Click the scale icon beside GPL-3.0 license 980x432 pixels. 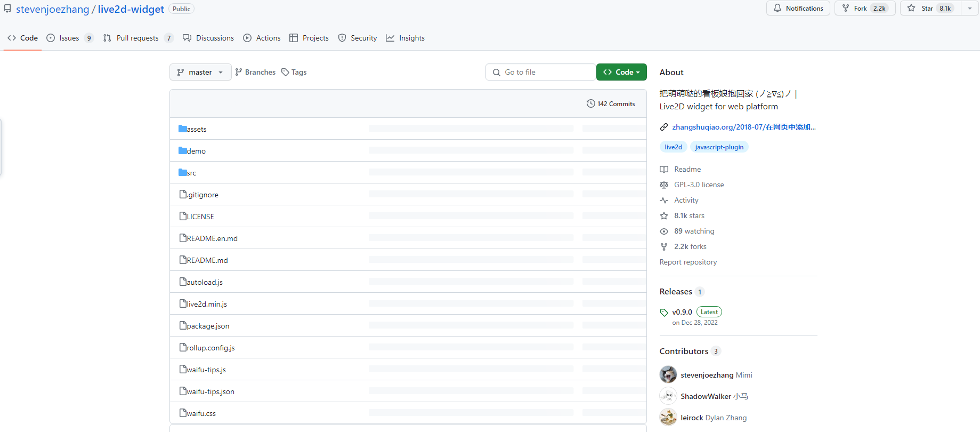(x=664, y=185)
